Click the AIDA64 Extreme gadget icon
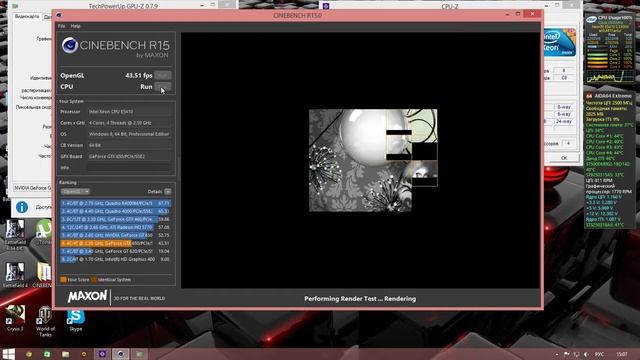 point(589,96)
